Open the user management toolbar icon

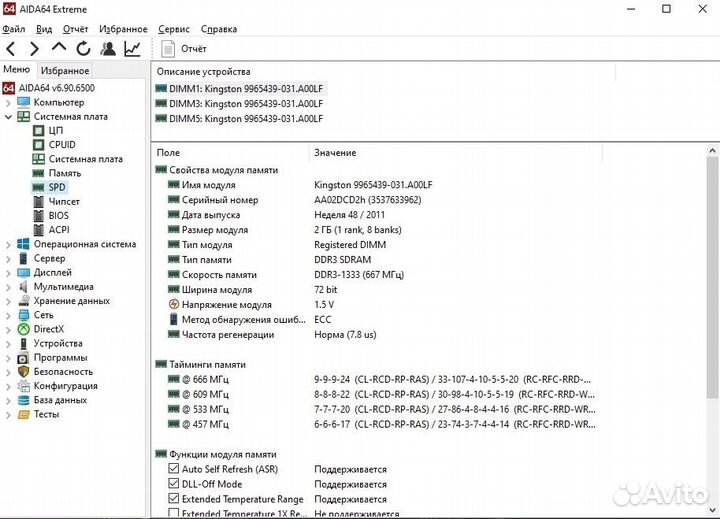click(108, 49)
